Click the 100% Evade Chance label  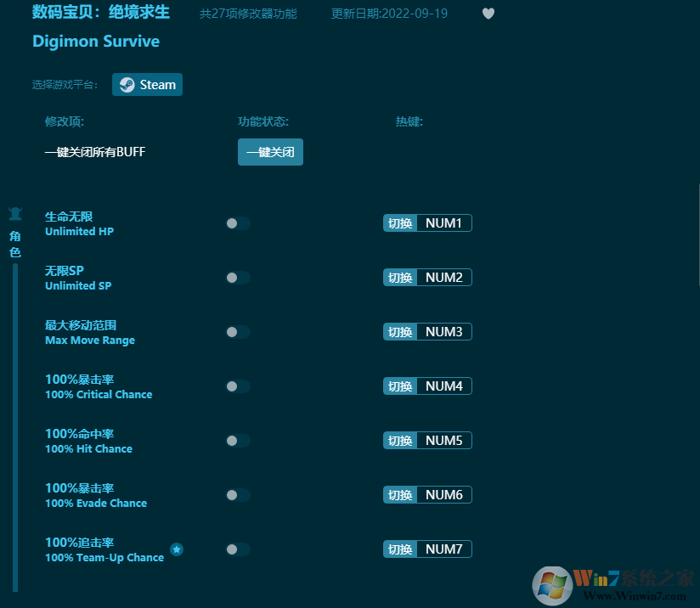click(x=96, y=504)
